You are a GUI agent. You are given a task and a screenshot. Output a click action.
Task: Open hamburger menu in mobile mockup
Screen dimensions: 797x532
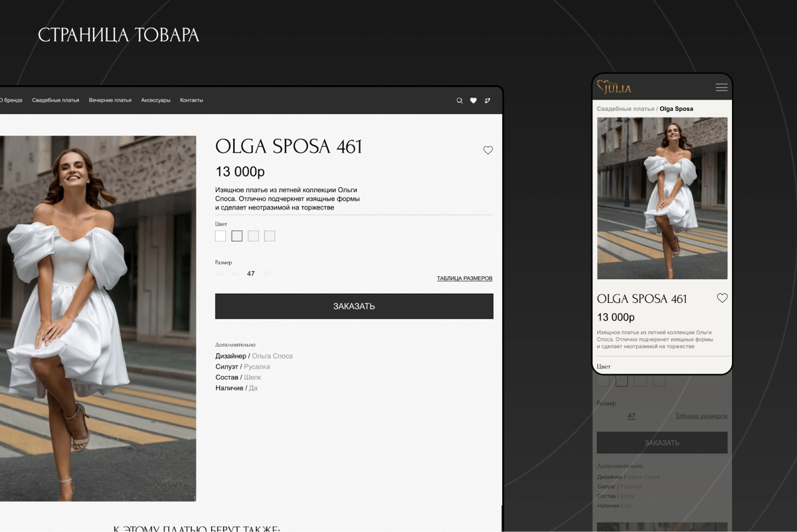click(x=721, y=88)
